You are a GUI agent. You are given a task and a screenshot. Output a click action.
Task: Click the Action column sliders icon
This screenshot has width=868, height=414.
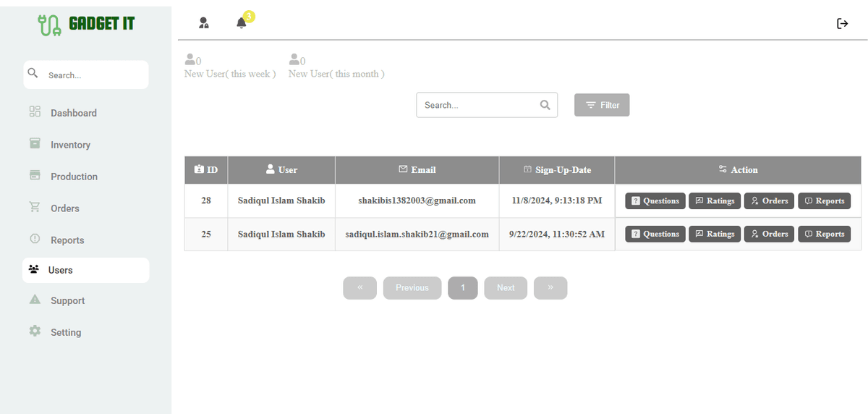click(x=723, y=169)
